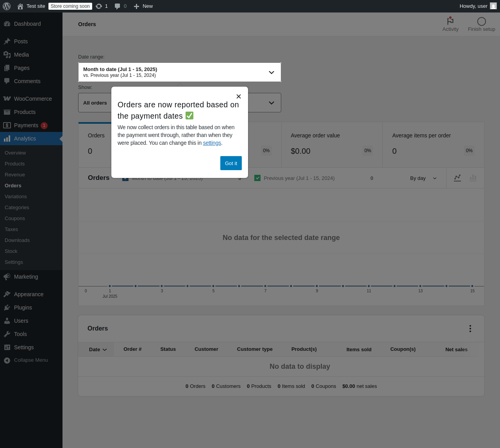
Task: Click the WordPress logo icon
Action: click(x=7, y=6)
